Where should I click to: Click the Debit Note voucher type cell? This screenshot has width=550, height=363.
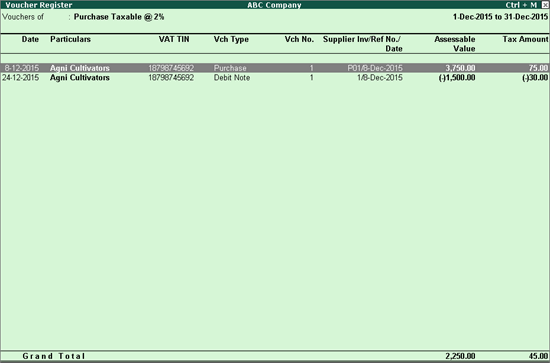coord(232,78)
